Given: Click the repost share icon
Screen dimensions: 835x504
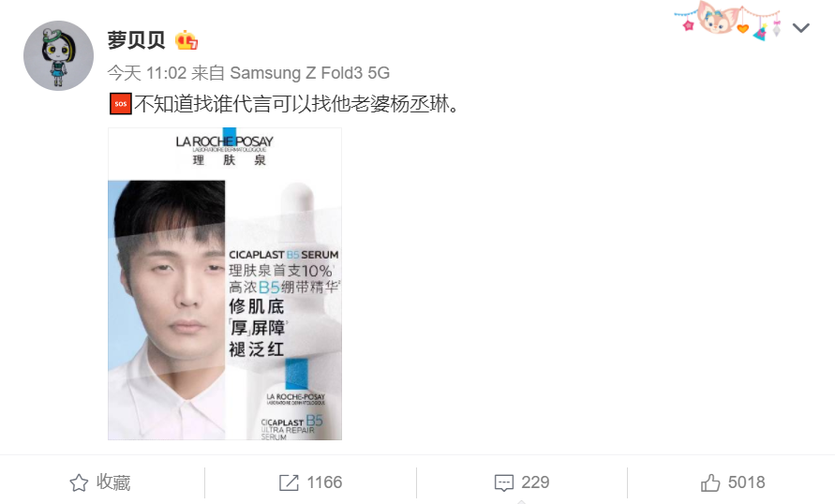Looking at the screenshot, I should point(290,482).
